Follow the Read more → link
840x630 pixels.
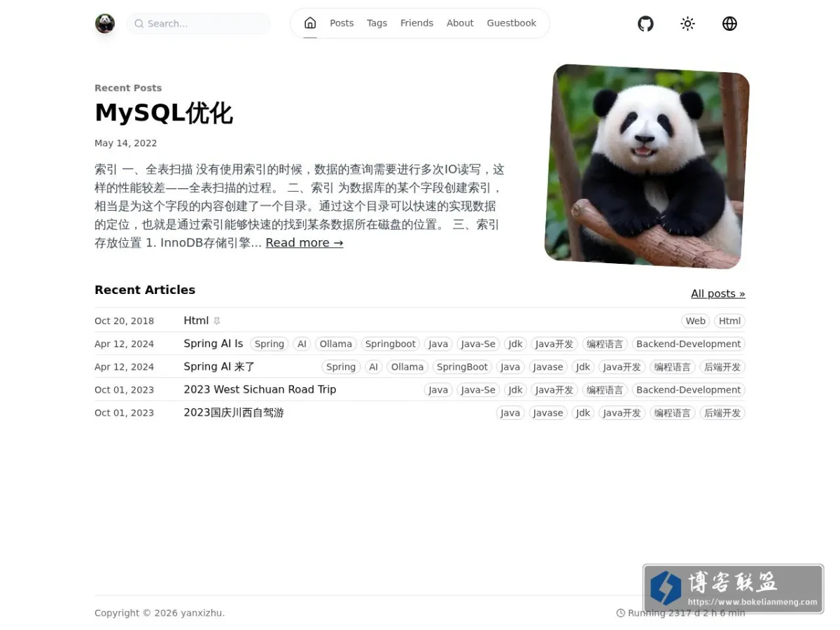(304, 243)
